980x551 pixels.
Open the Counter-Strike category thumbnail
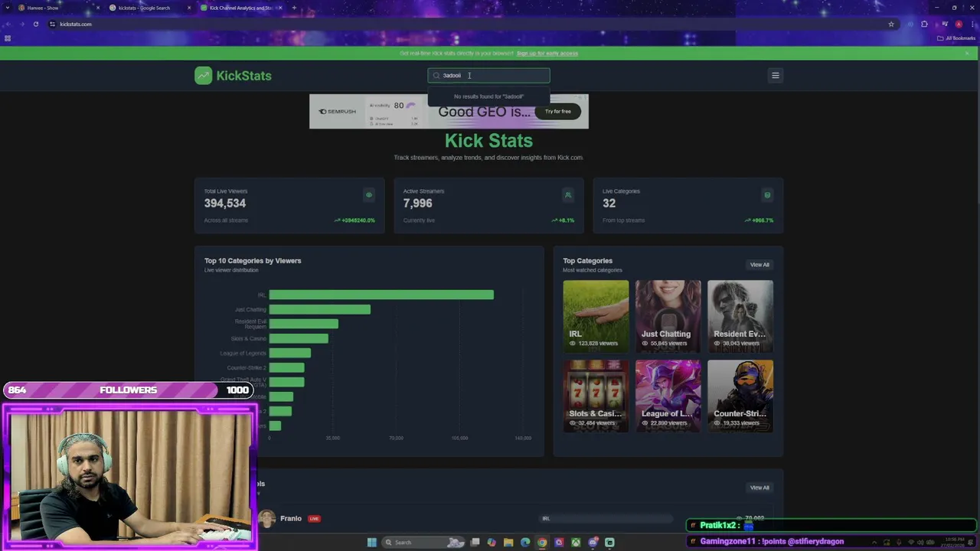pyautogui.click(x=740, y=396)
